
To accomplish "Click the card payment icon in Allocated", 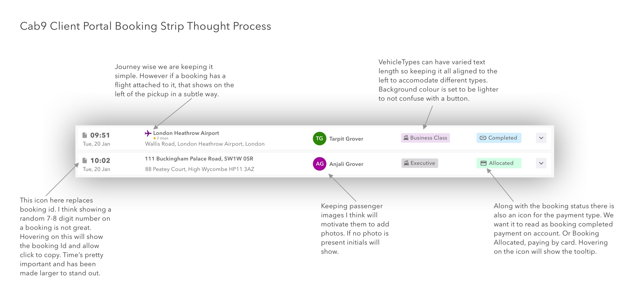I will [483, 163].
